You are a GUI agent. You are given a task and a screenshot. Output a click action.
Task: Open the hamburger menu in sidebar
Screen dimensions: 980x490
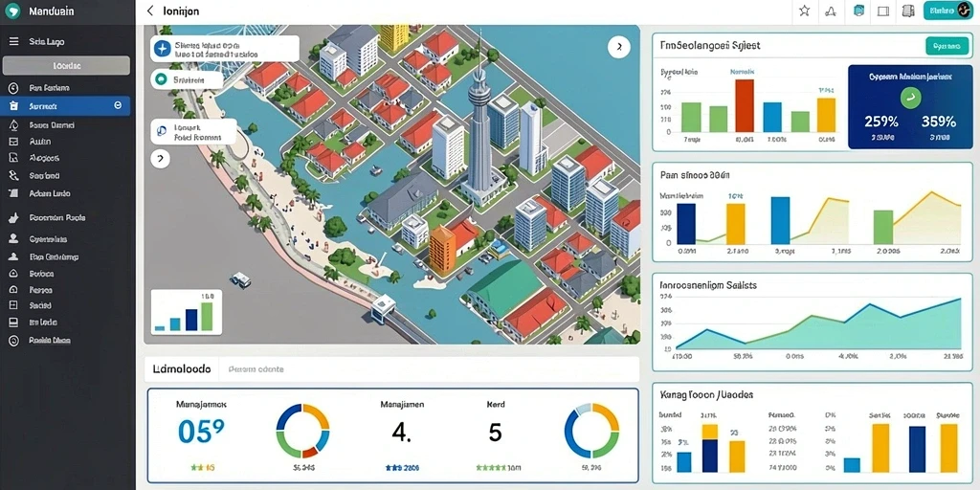pyautogui.click(x=13, y=42)
